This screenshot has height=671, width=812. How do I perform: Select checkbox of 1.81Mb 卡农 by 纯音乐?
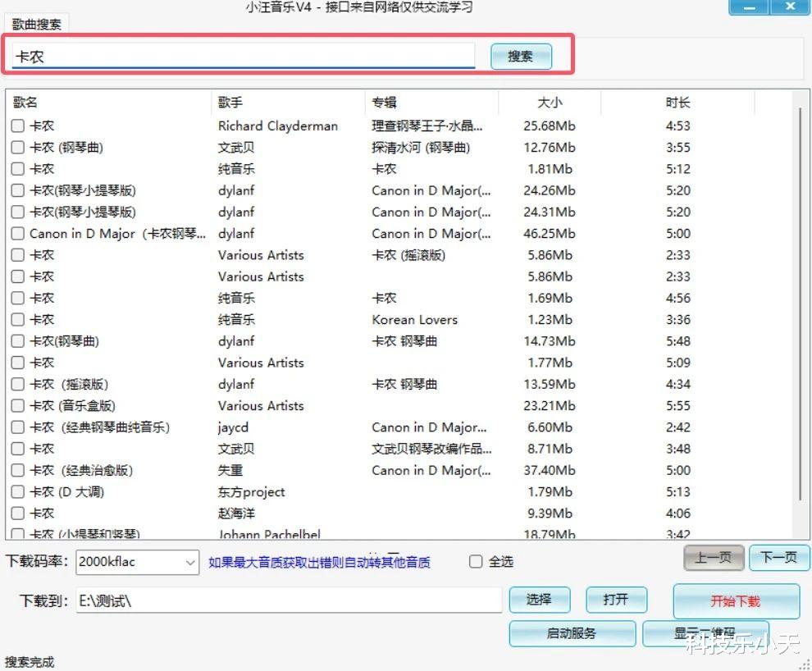pyautogui.click(x=17, y=169)
